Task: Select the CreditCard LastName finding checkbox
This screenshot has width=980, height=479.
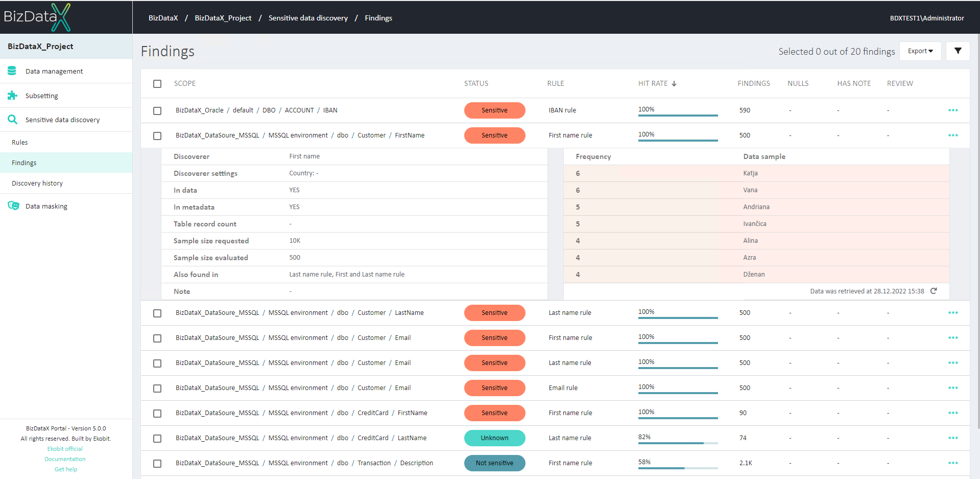Action: pyautogui.click(x=157, y=439)
